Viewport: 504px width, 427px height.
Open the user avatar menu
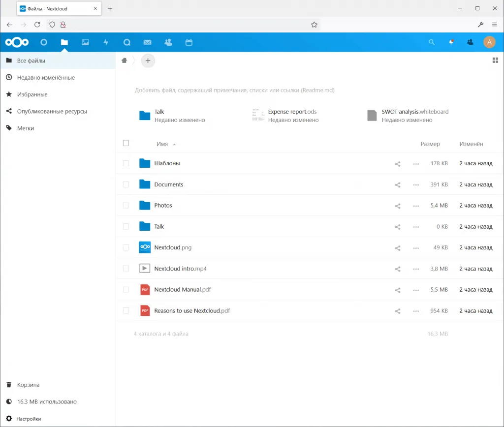[489, 42]
